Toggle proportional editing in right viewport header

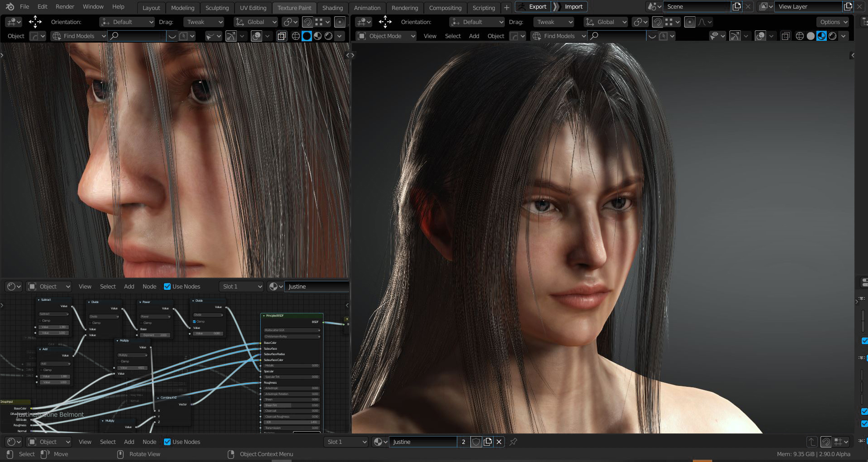click(x=690, y=22)
